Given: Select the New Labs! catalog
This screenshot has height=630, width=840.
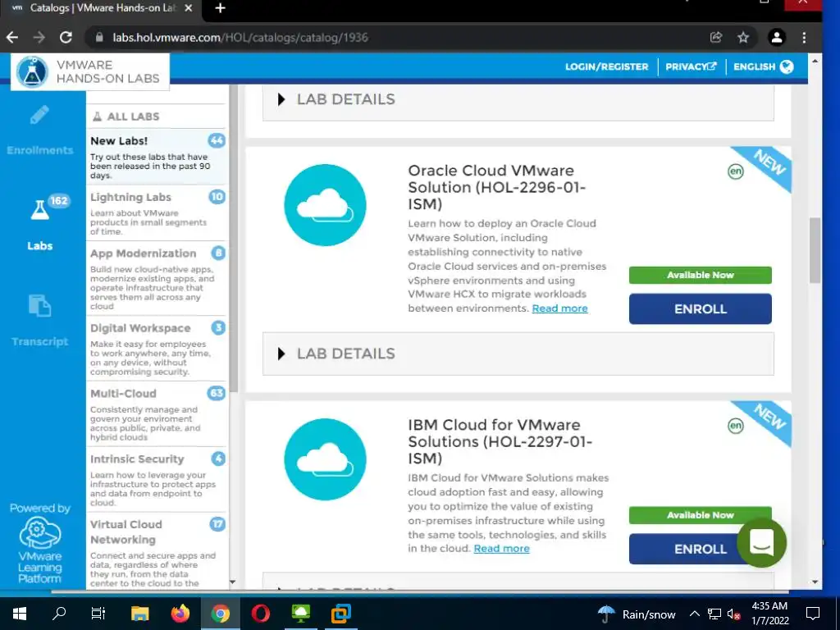Looking at the screenshot, I should pos(156,157).
